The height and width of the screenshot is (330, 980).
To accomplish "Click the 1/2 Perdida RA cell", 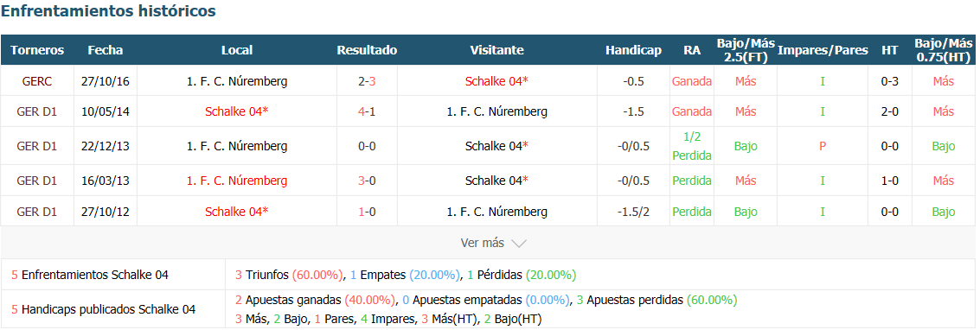I will pos(692,146).
